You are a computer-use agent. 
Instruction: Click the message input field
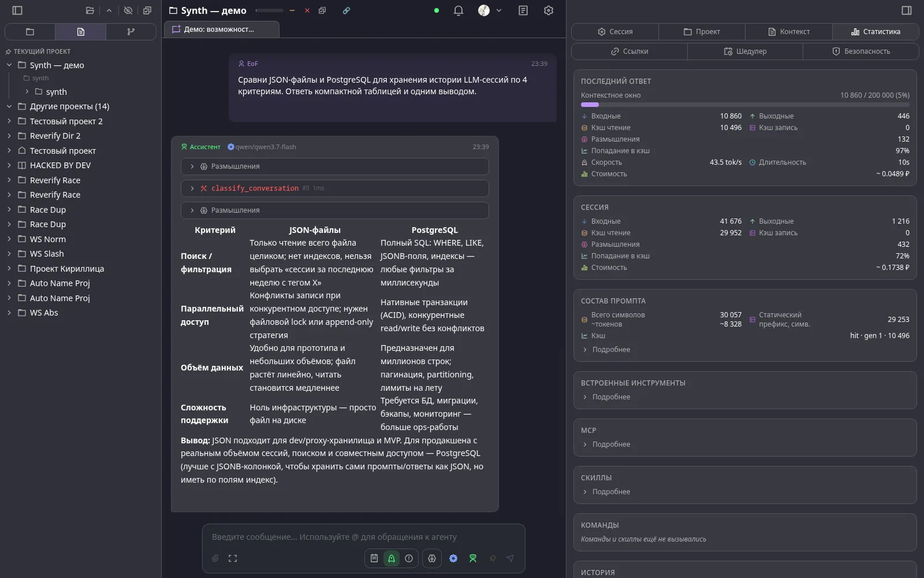click(x=363, y=537)
